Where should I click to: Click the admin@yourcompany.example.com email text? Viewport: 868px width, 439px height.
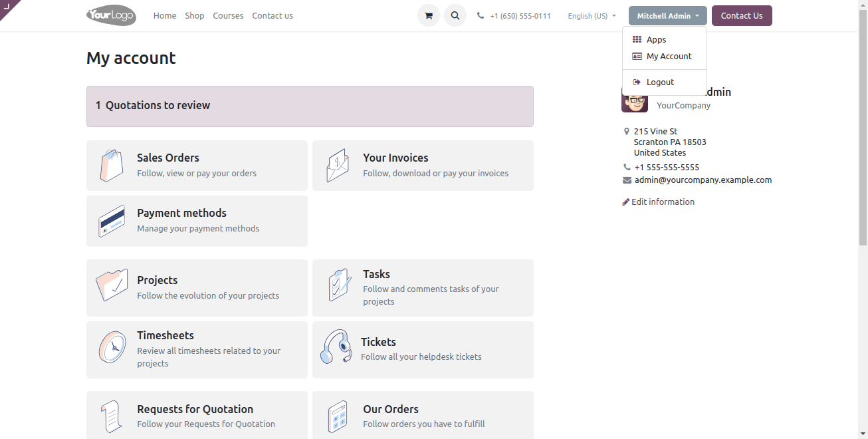[x=703, y=180]
